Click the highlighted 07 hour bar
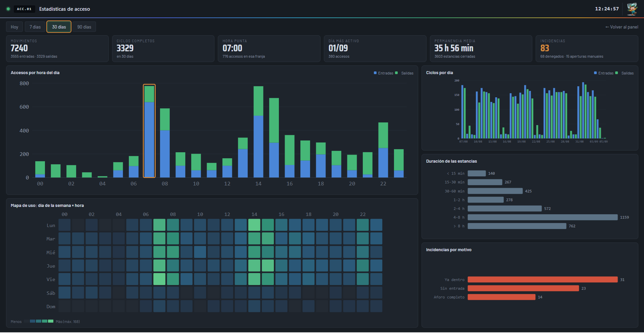 coord(149,131)
